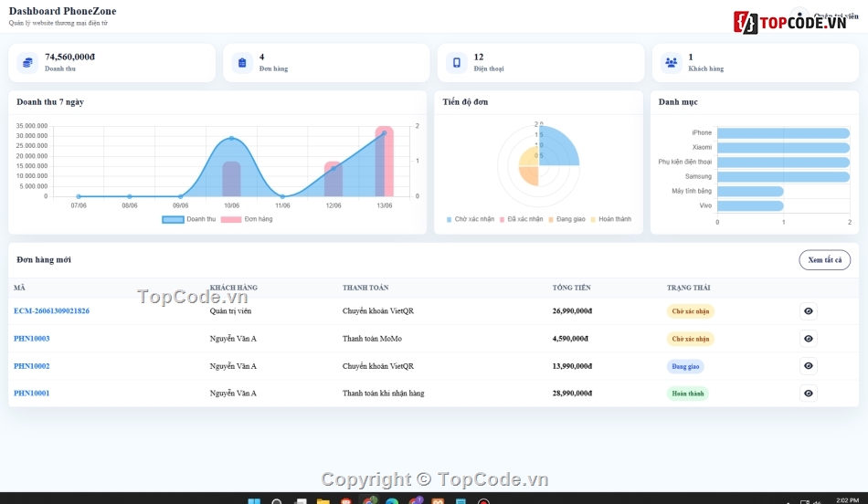Open order link PHN10001
The width and height of the screenshot is (868, 504).
(x=32, y=394)
